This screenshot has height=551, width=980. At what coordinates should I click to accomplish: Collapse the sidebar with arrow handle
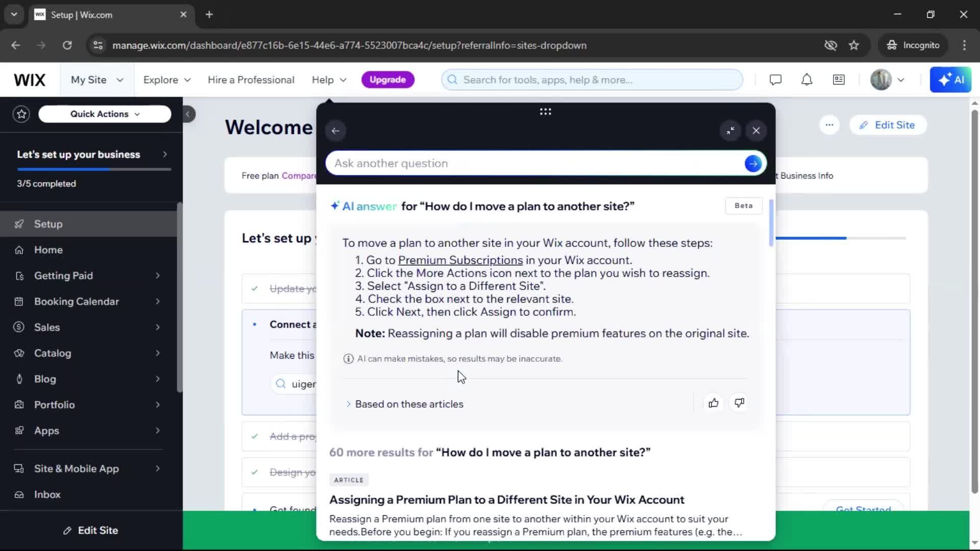[188, 114]
